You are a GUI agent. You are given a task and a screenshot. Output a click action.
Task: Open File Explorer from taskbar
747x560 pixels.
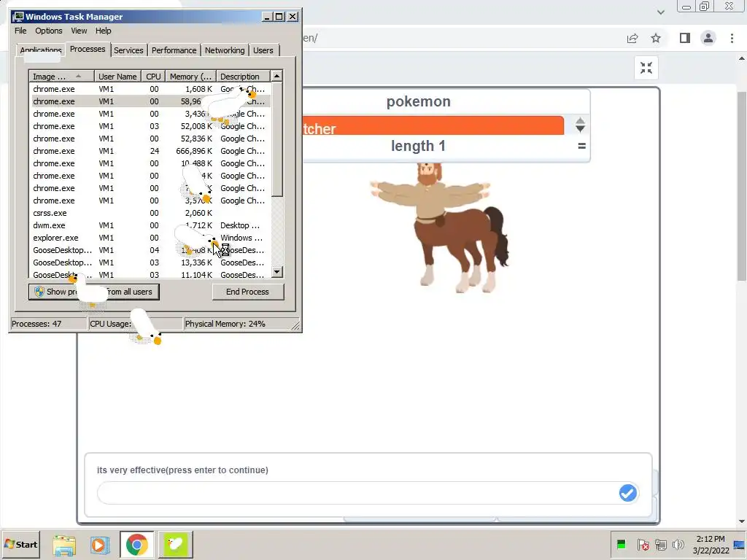pos(64,545)
